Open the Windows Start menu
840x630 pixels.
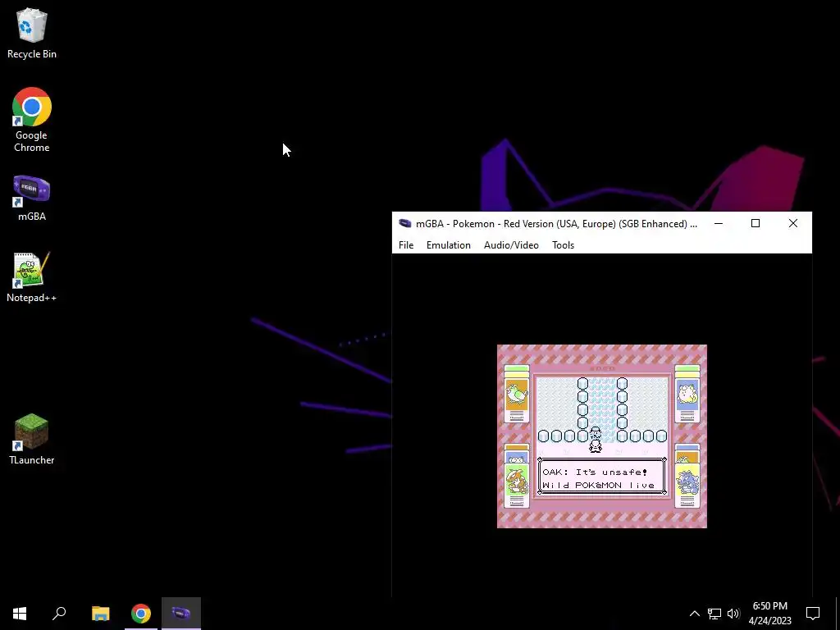tap(20, 614)
